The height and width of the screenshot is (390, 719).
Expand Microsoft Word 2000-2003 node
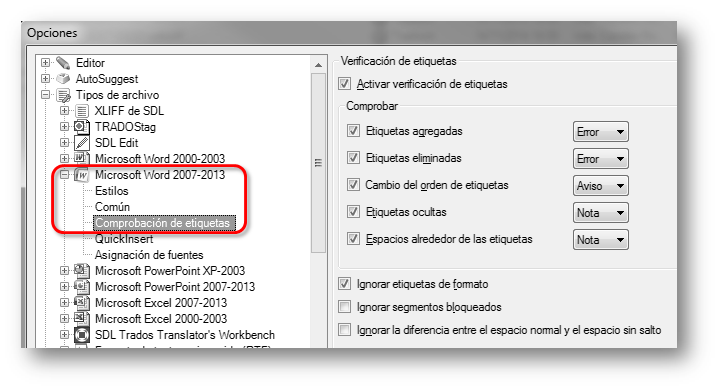(64, 159)
